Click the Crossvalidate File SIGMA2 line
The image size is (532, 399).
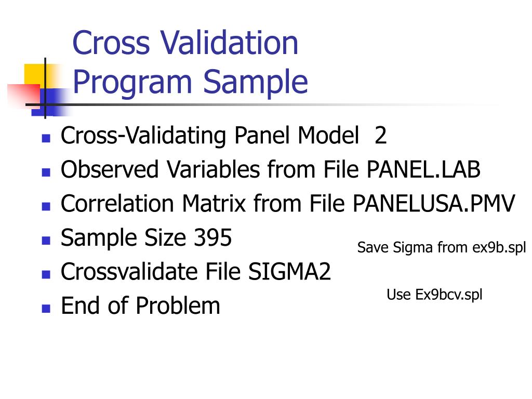[x=196, y=271]
